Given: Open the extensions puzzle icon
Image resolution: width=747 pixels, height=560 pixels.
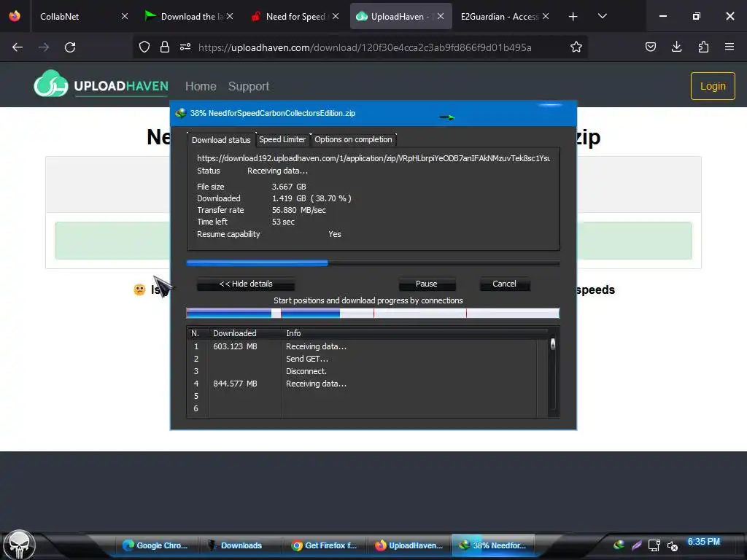Looking at the screenshot, I should [703, 47].
